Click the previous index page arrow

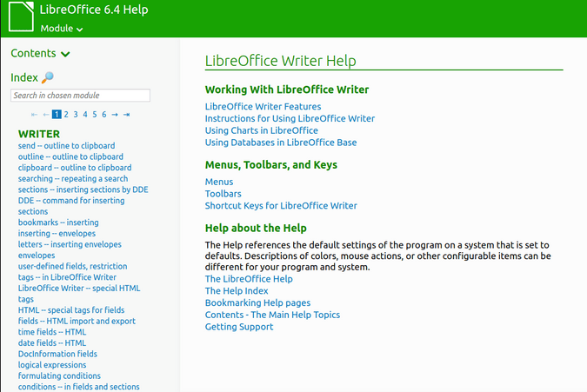click(x=46, y=115)
